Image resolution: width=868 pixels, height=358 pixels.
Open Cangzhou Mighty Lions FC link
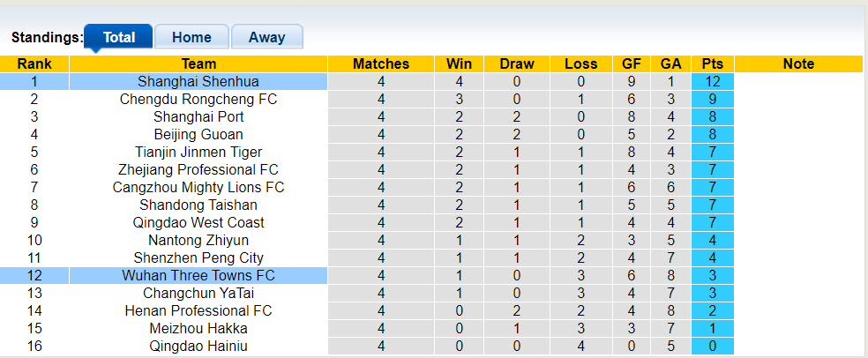click(198, 187)
